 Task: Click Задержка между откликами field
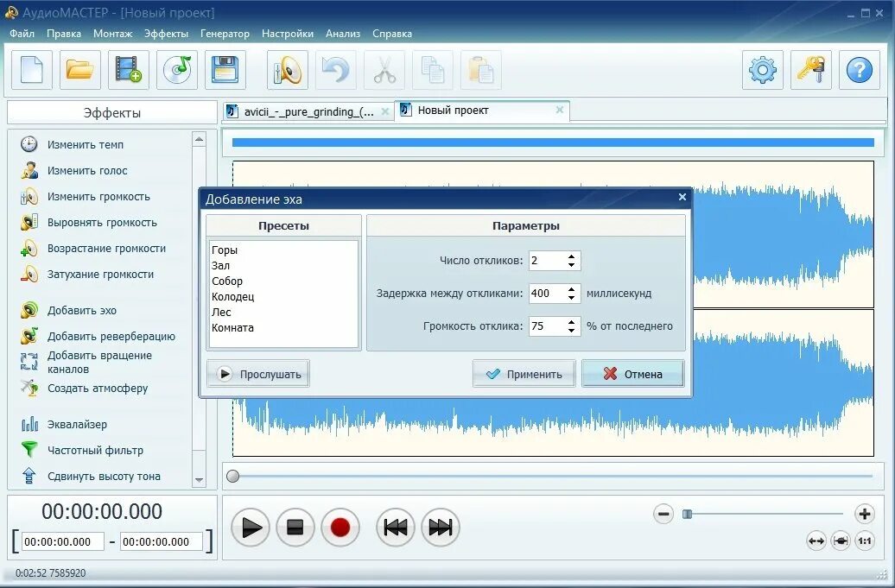pyautogui.click(x=548, y=294)
